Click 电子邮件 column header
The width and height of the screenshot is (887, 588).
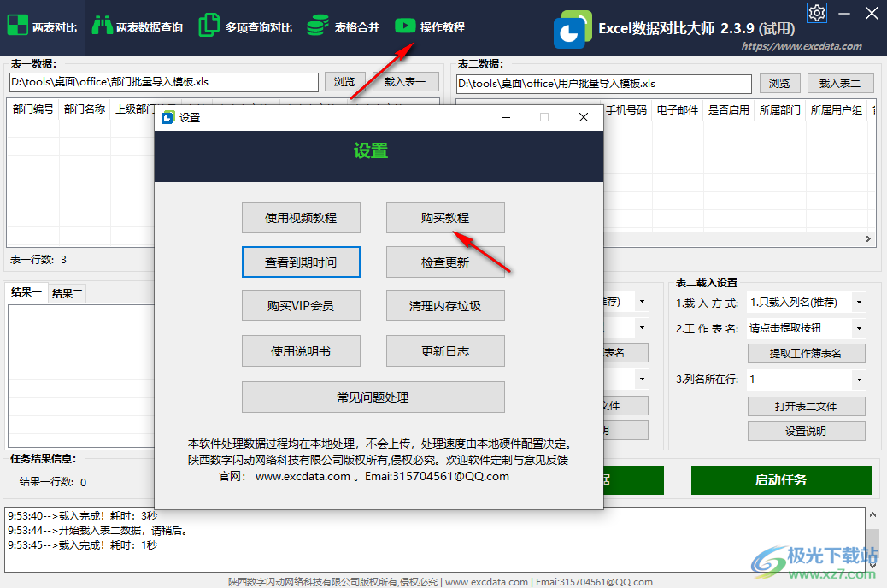click(677, 109)
